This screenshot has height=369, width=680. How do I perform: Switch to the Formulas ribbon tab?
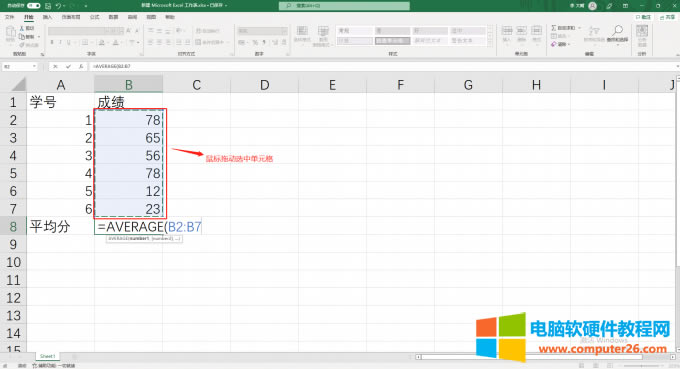[95, 17]
